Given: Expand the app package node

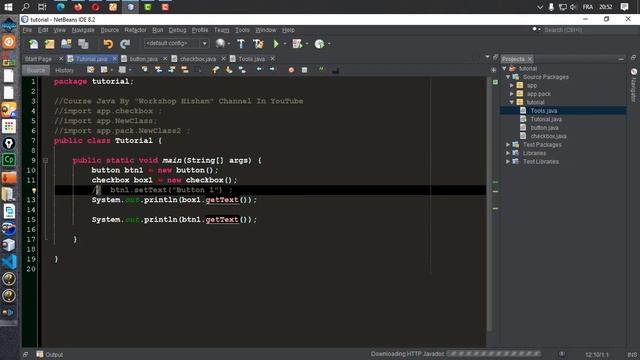Looking at the screenshot, I should (512, 86).
